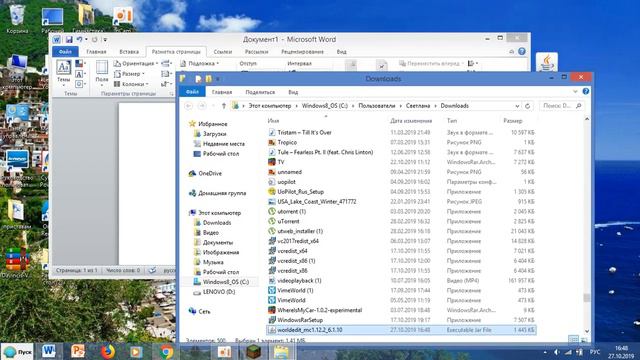Viewport: 640px width, 360px height.
Task: Open Word from the taskbar
Action: point(49,351)
